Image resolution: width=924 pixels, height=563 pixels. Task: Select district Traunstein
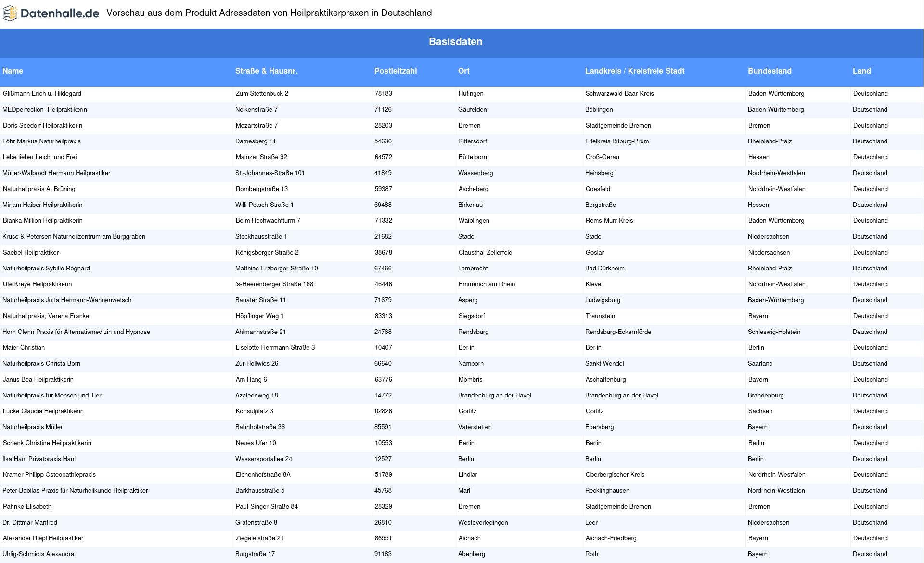coord(600,316)
